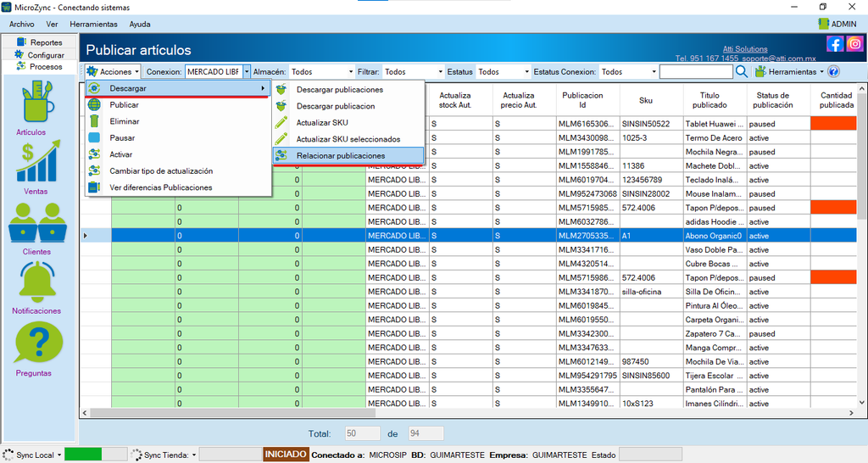868x463 pixels.
Task: Open the Acciones dropdown
Action: click(x=113, y=71)
